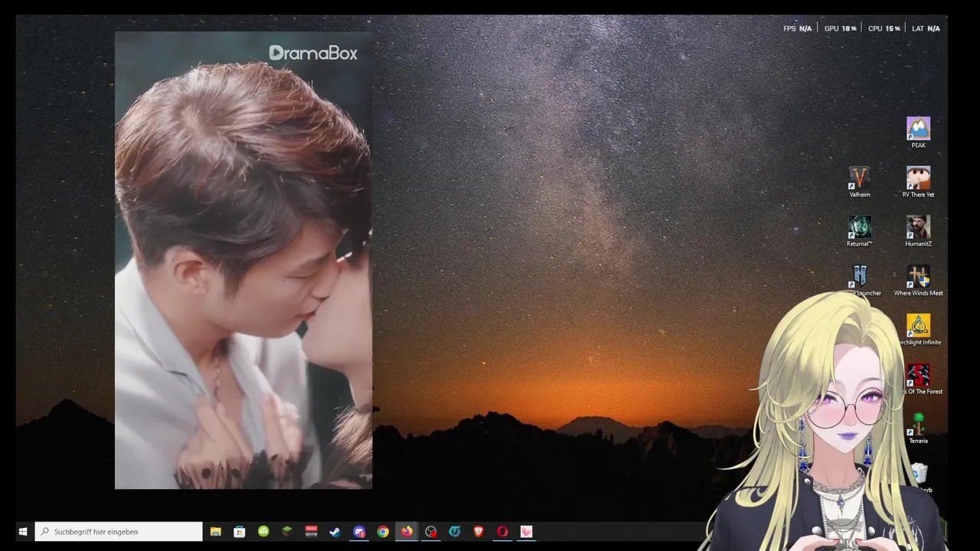
Task: Select the Returnal desktop shortcut
Action: pyautogui.click(x=860, y=231)
